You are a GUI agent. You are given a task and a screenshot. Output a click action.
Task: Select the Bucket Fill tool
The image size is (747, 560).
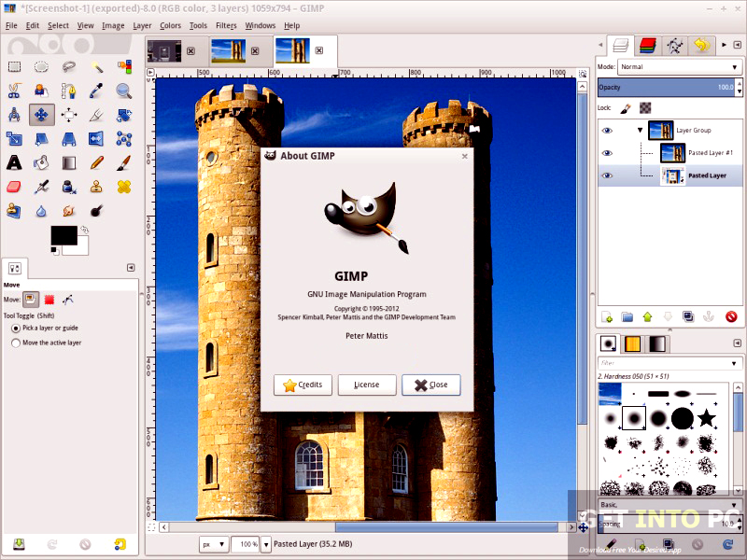point(42,162)
